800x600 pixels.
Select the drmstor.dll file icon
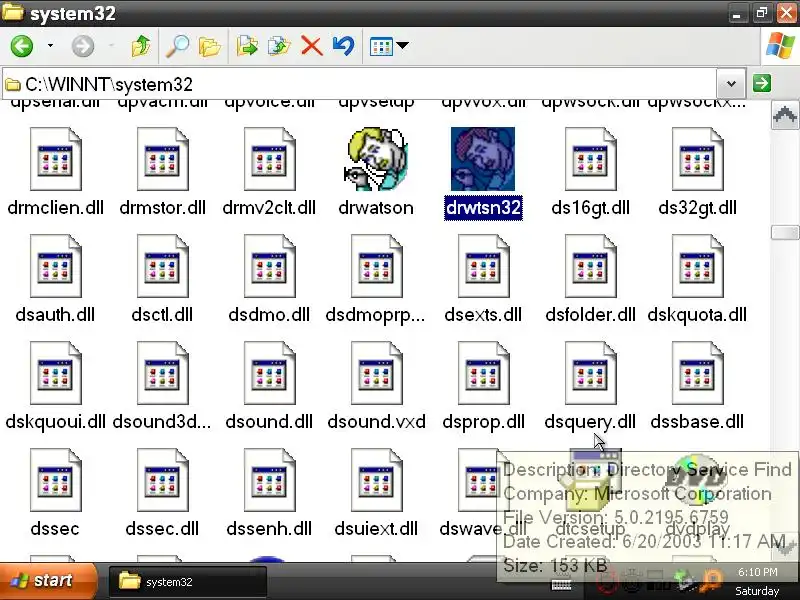point(162,159)
